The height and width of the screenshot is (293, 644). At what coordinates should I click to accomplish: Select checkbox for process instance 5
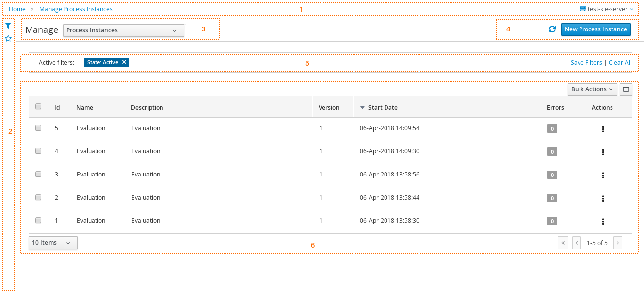pyautogui.click(x=38, y=128)
